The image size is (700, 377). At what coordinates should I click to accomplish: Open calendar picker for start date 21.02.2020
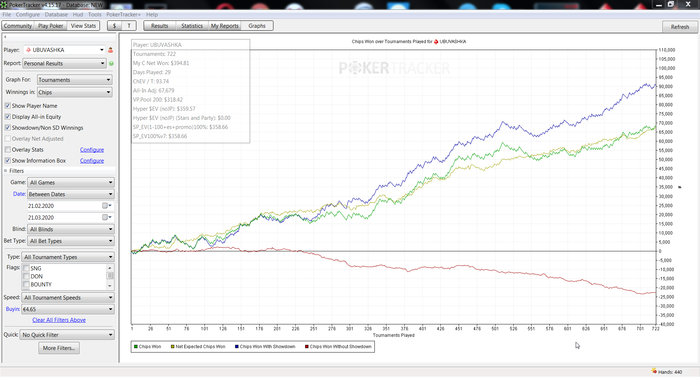point(106,205)
